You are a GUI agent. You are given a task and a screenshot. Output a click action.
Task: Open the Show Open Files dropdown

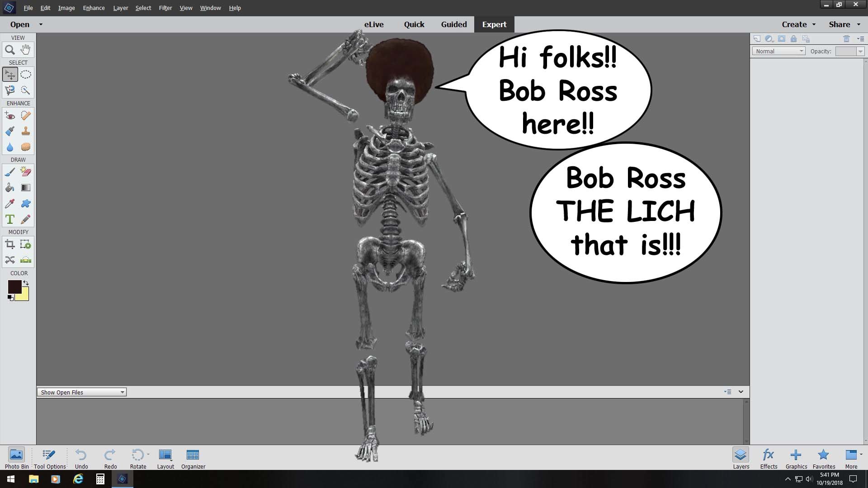tap(82, 392)
